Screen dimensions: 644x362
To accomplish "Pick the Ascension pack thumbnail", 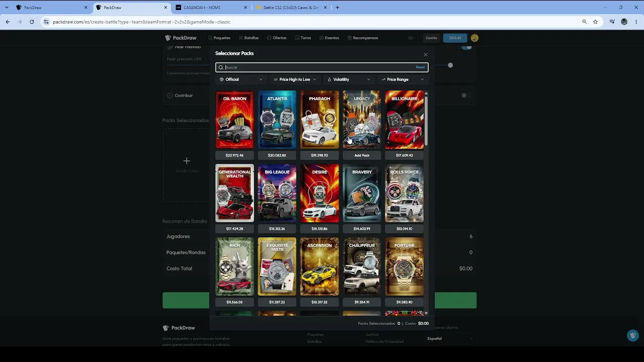I will point(319,266).
